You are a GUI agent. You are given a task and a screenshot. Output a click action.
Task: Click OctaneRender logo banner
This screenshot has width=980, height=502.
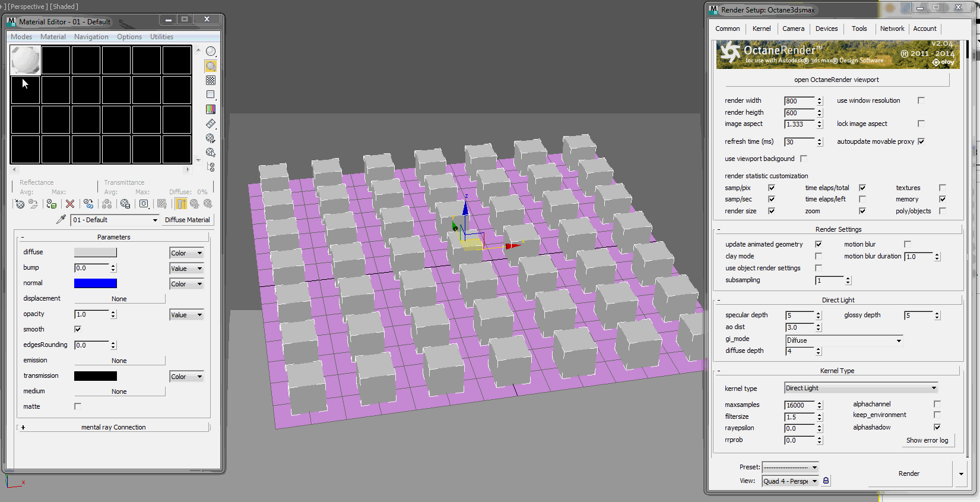pos(838,54)
